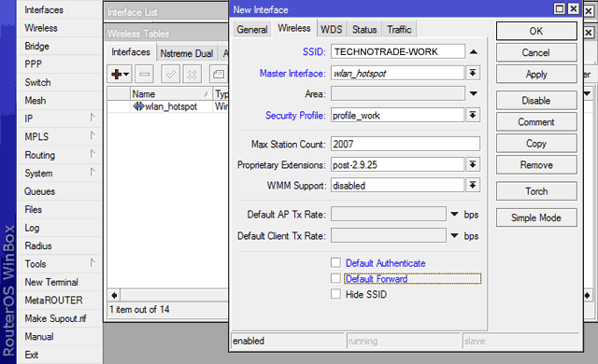The image size is (598, 364).
Task: Click the Disable button
Action: click(536, 101)
